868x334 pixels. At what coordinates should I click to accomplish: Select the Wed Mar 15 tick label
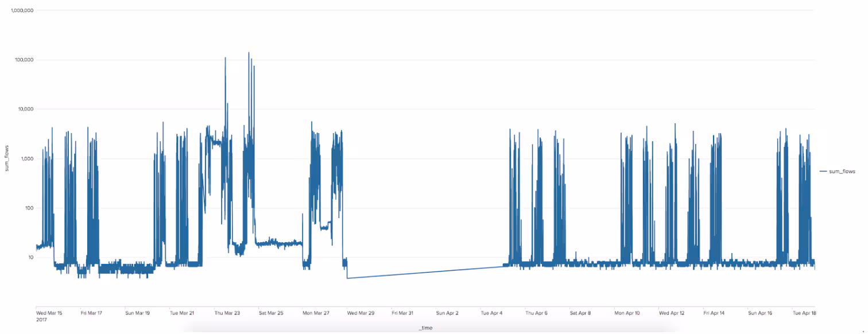50,313
